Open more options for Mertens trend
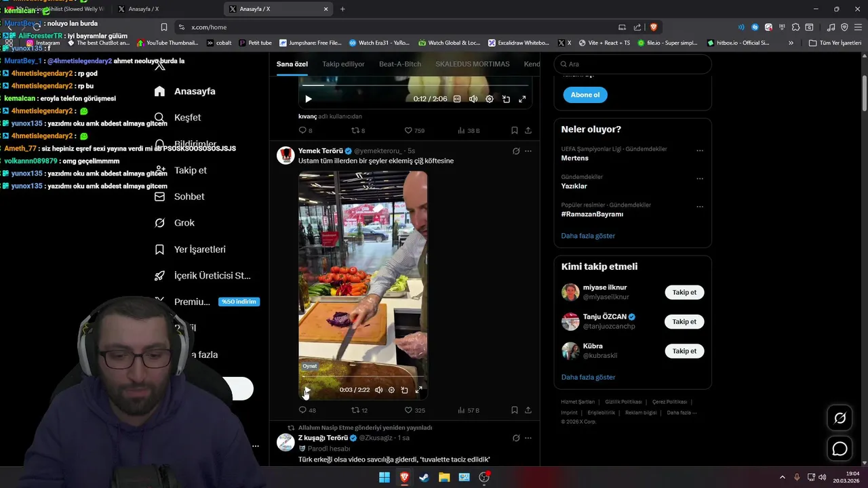Image resolution: width=868 pixels, height=488 pixels. (x=700, y=150)
